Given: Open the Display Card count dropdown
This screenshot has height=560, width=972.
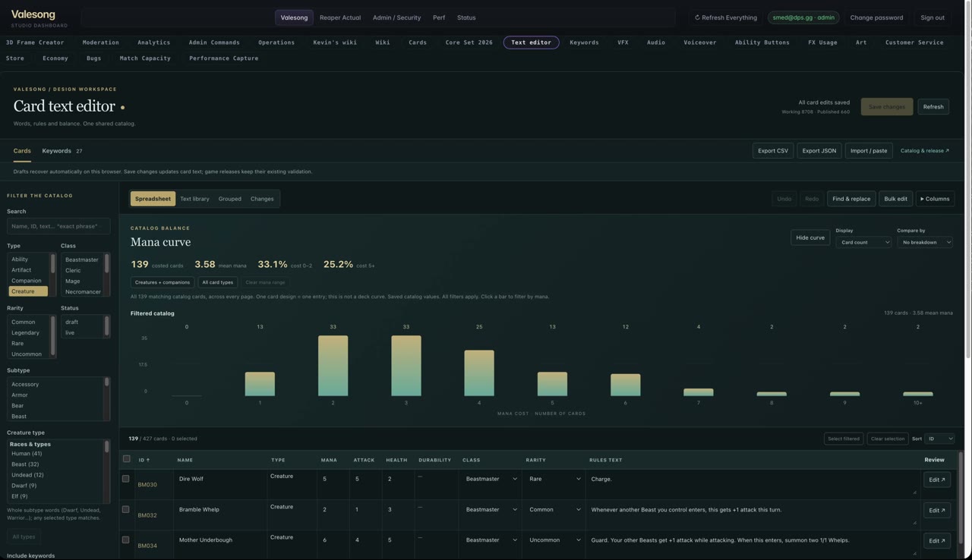Looking at the screenshot, I should (863, 242).
